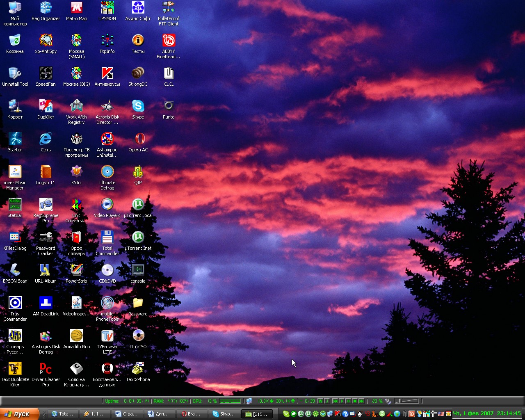Toggle the W button in StatBar
The width and height of the screenshot is (525, 420).
click(x=320, y=401)
